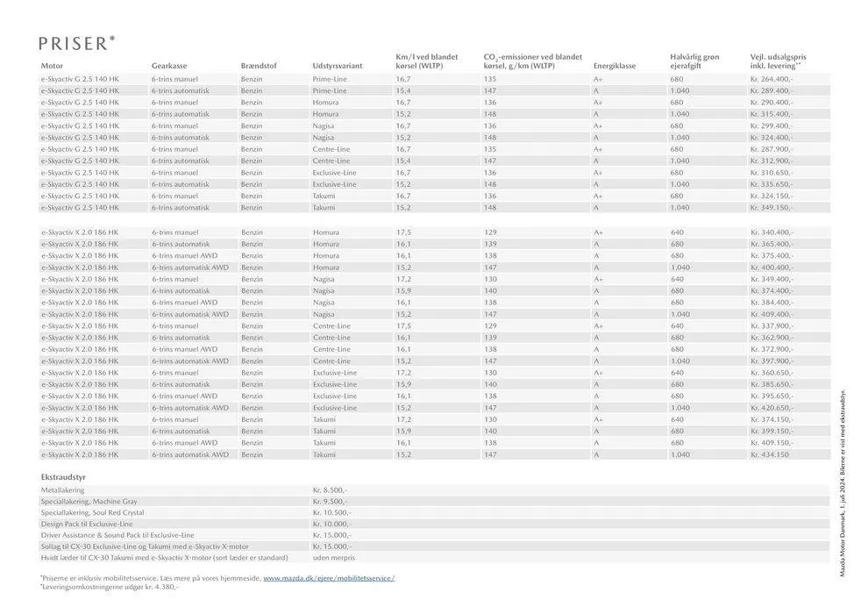This screenshot has height=614, width=868.
Task: Select Design Pack til Exclusive-Line
Action: [x=87, y=524]
